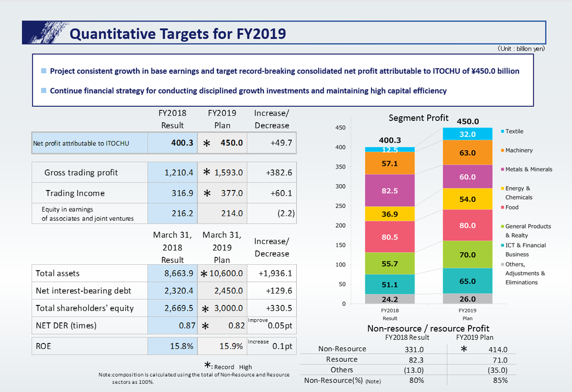The width and height of the screenshot is (572, 392).
Task: Click the +330.5 increase value
Action: point(279,308)
